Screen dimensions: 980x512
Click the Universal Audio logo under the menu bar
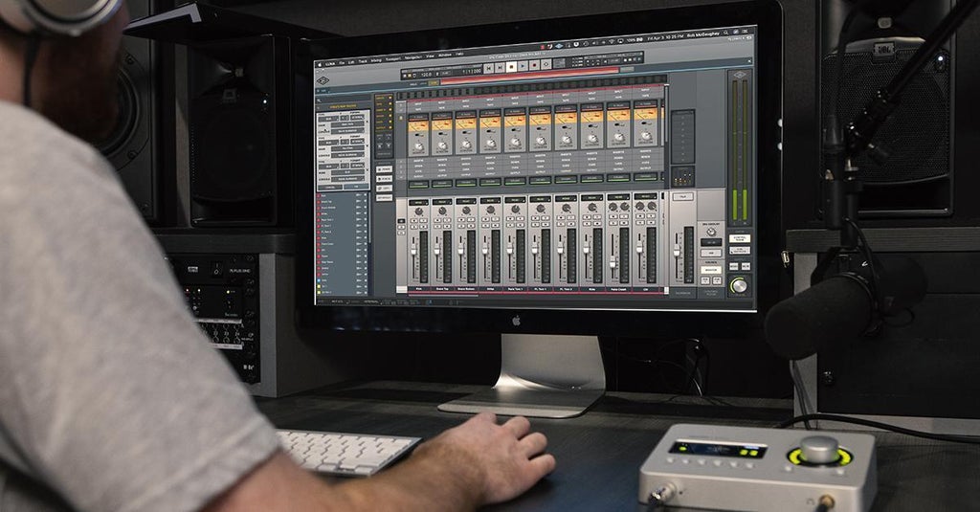tap(323, 80)
